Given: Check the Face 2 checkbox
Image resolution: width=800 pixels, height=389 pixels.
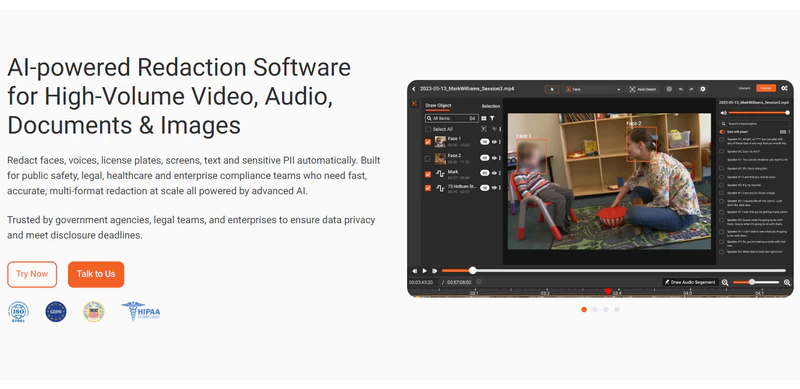Looking at the screenshot, I should (x=428, y=158).
